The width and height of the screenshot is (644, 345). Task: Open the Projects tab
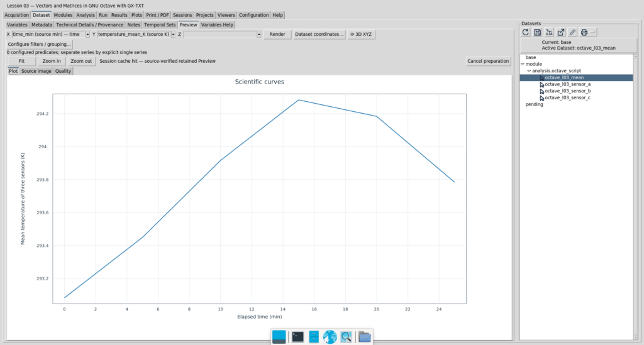[x=204, y=15]
